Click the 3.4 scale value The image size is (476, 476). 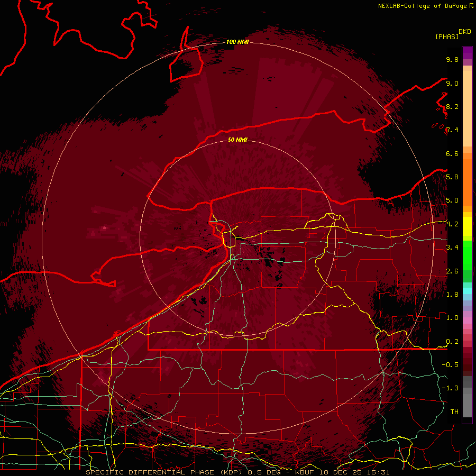coord(452,248)
